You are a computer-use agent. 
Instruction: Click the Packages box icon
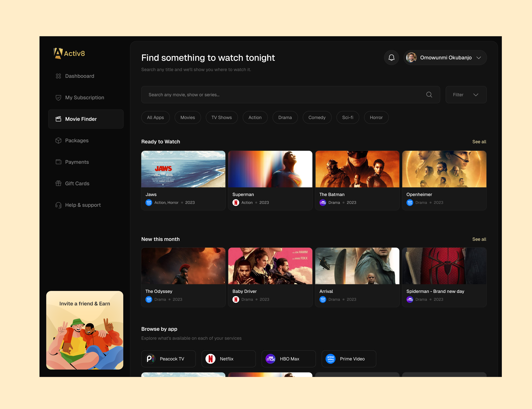pos(58,141)
